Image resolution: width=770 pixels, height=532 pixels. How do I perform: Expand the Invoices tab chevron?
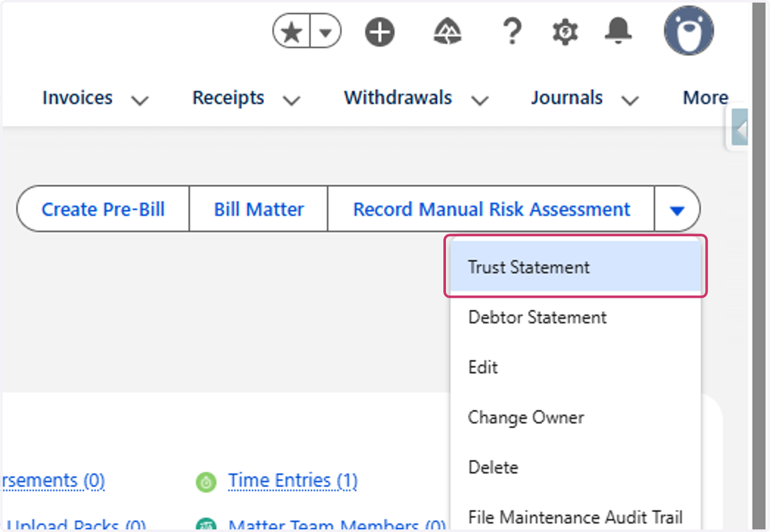click(140, 100)
